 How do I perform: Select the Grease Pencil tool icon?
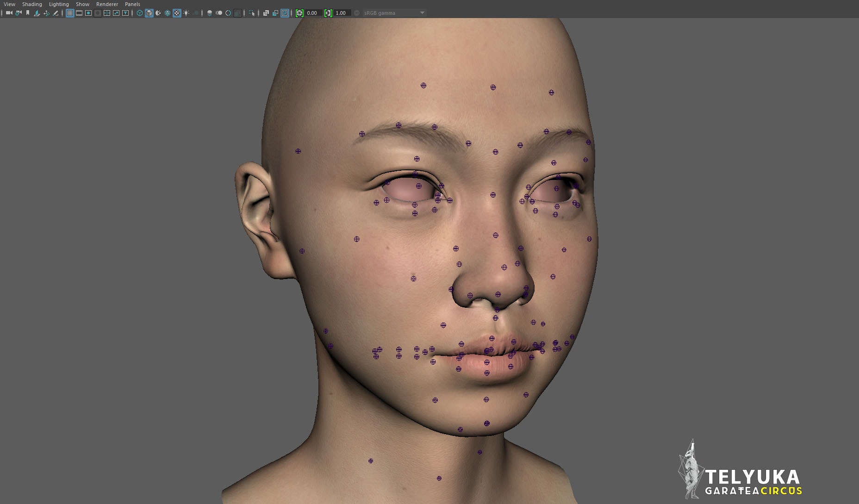click(56, 13)
